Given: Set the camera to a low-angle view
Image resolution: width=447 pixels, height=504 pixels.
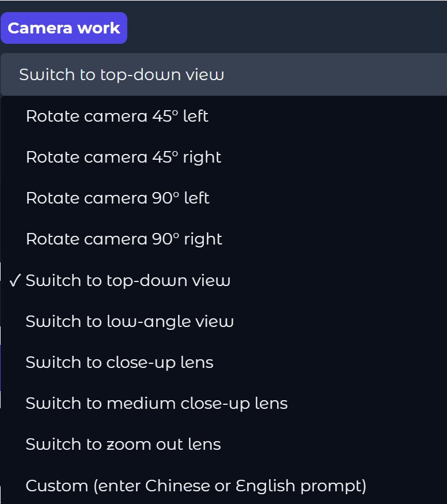Looking at the screenshot, I should coord(130,322).
